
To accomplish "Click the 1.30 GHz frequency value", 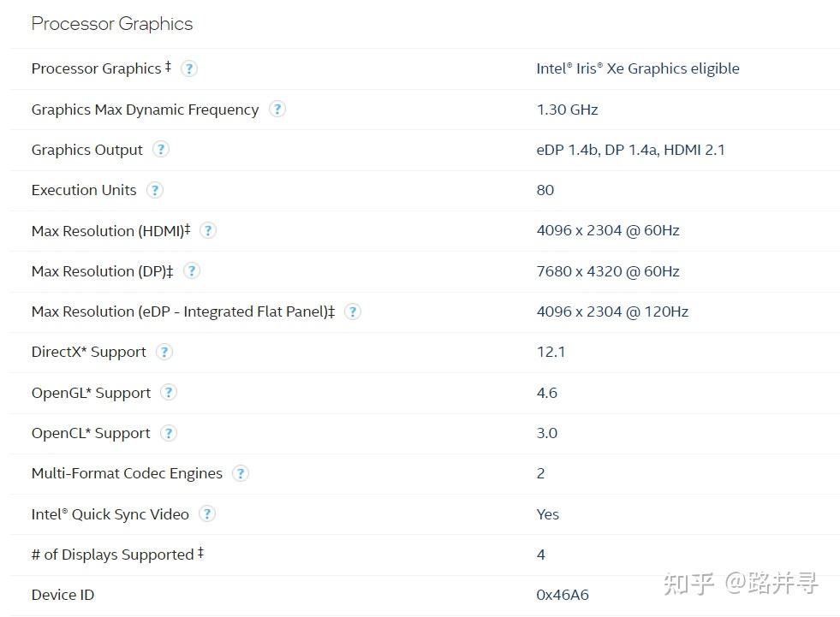I will click(x=567, y=110).
